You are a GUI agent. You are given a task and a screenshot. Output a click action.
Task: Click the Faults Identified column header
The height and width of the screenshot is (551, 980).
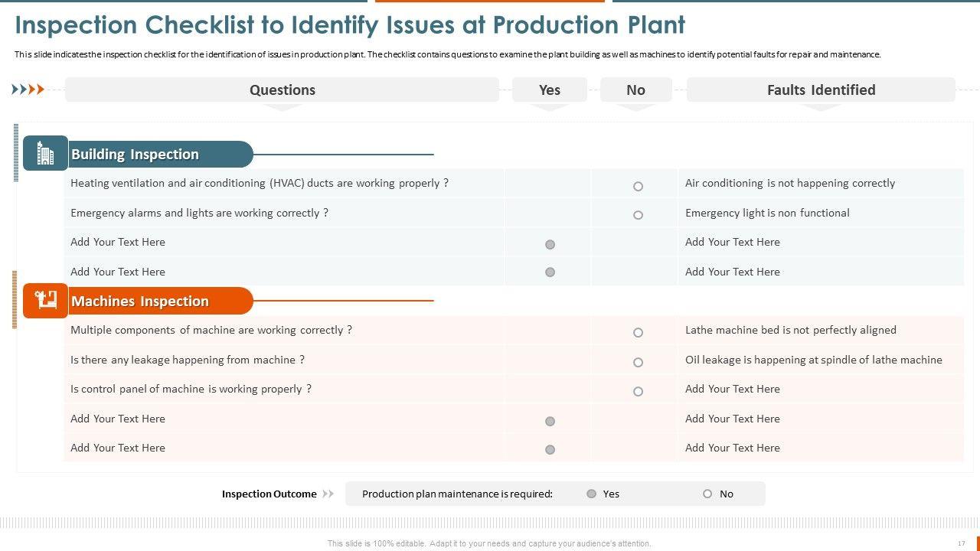[821, 90]
